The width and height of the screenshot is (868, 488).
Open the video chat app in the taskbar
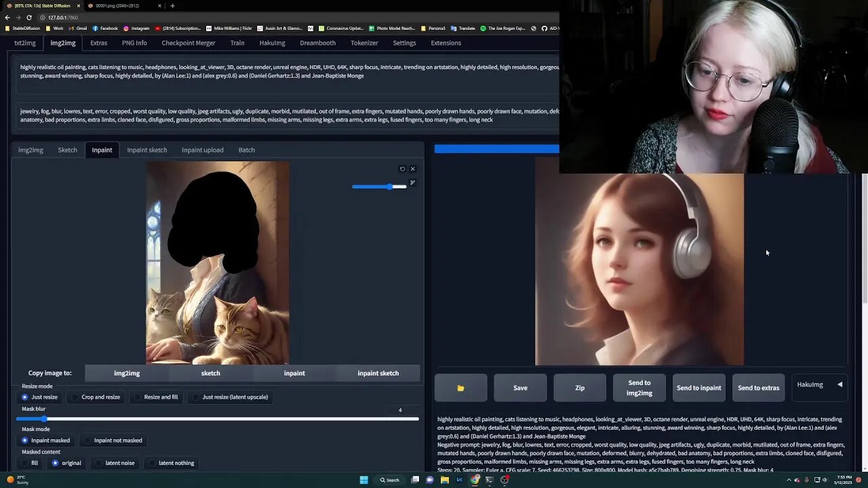[430, 480]
